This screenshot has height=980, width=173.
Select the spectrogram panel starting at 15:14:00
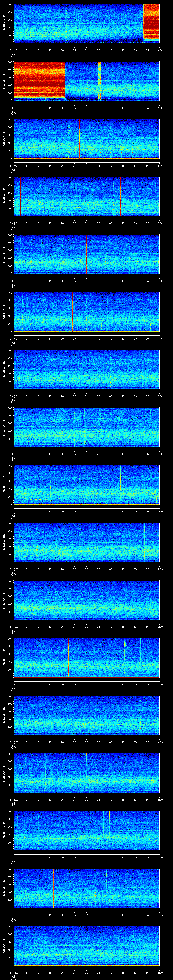[86, 773]
